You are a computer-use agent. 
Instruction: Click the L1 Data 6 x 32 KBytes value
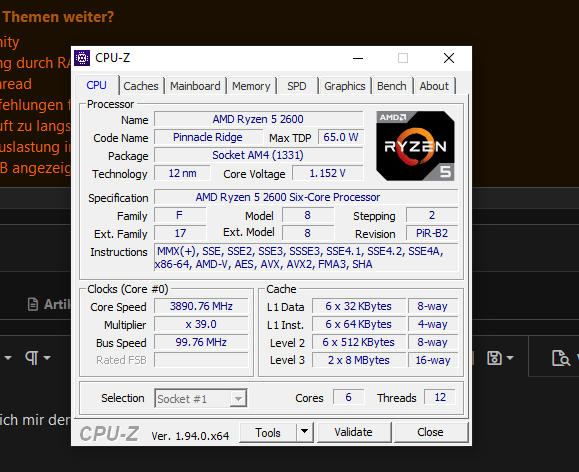click(359, 306)
